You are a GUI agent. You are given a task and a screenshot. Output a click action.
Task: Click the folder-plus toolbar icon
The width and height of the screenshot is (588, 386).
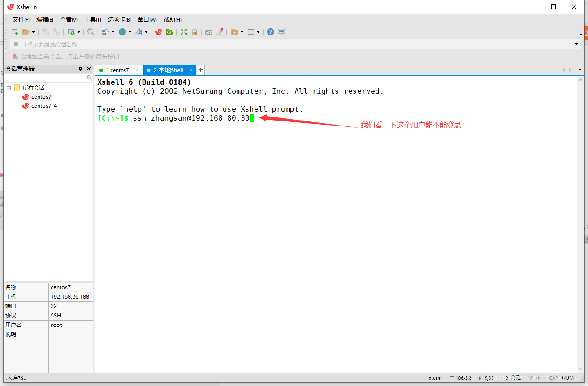(x=234, y=32)
